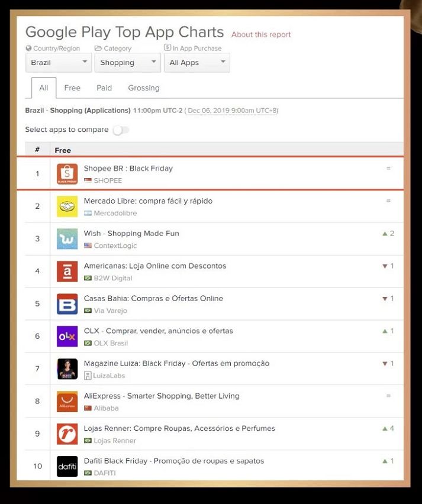Open the AliExpress app icon

tap(67, 402)
